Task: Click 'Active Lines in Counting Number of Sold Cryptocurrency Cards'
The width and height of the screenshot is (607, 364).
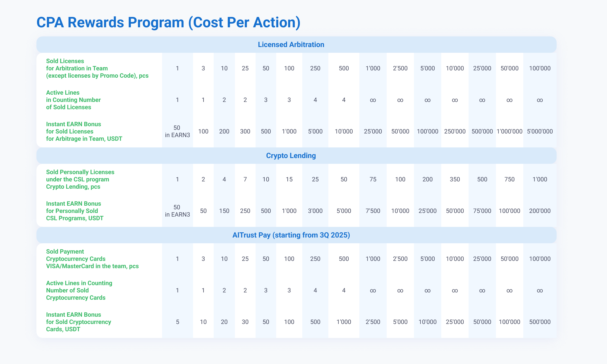Action: [x=79, y=290]
